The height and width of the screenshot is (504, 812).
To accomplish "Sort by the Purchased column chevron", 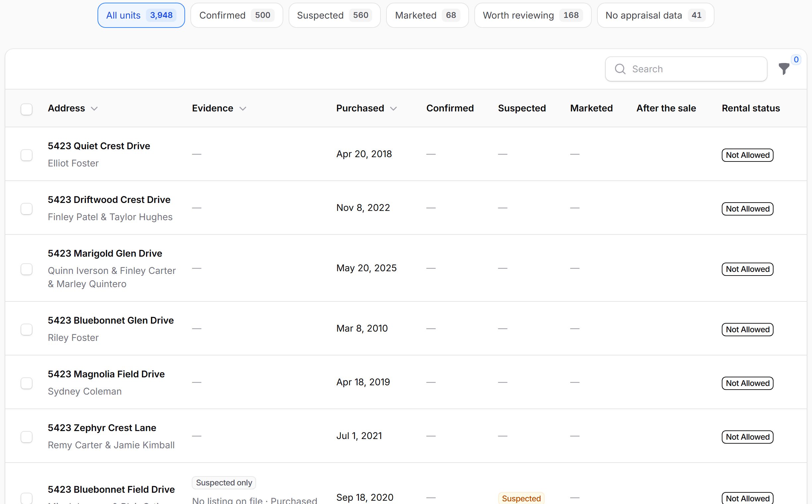I will click(x=393, y=109).
